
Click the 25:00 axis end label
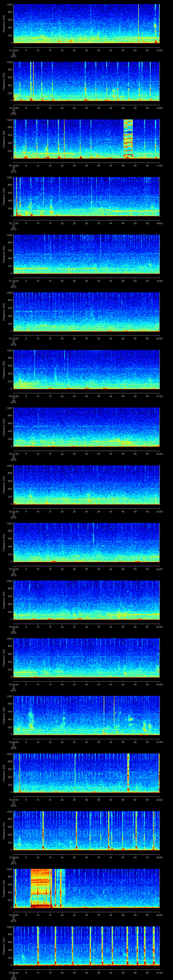click(x=159, y=627)
